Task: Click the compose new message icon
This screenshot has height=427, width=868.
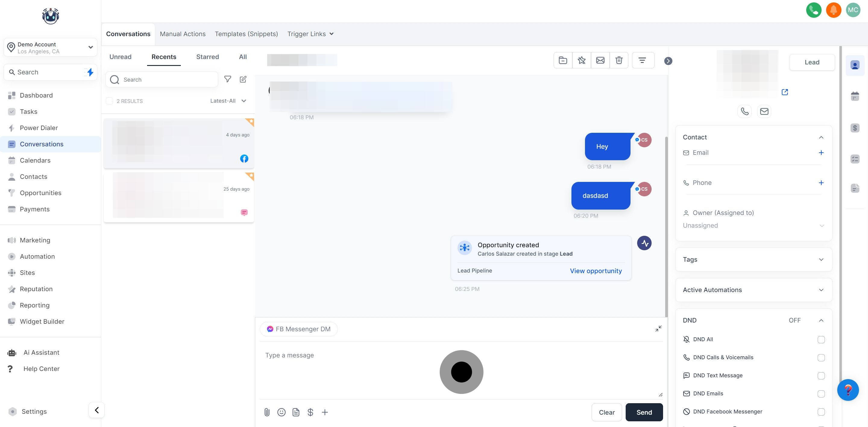Action: coord(243,79)
